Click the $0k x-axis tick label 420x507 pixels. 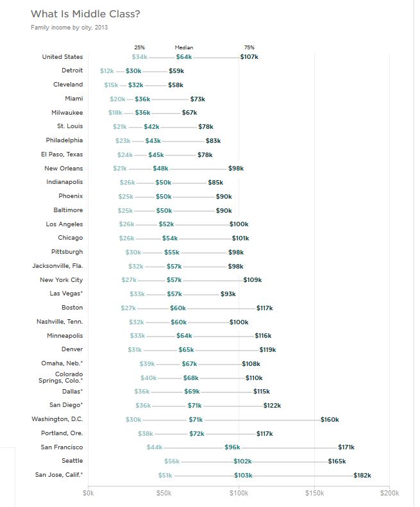(88, 493)
